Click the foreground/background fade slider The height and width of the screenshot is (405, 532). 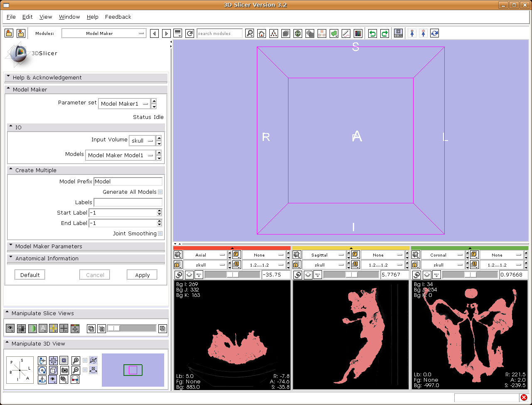[x=132, y=328]
